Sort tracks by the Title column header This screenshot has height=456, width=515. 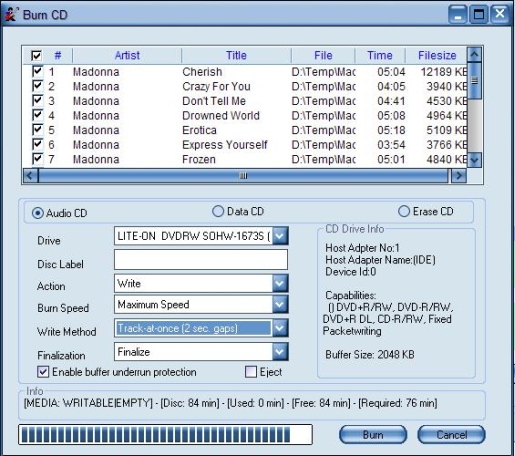click(236, 55)
